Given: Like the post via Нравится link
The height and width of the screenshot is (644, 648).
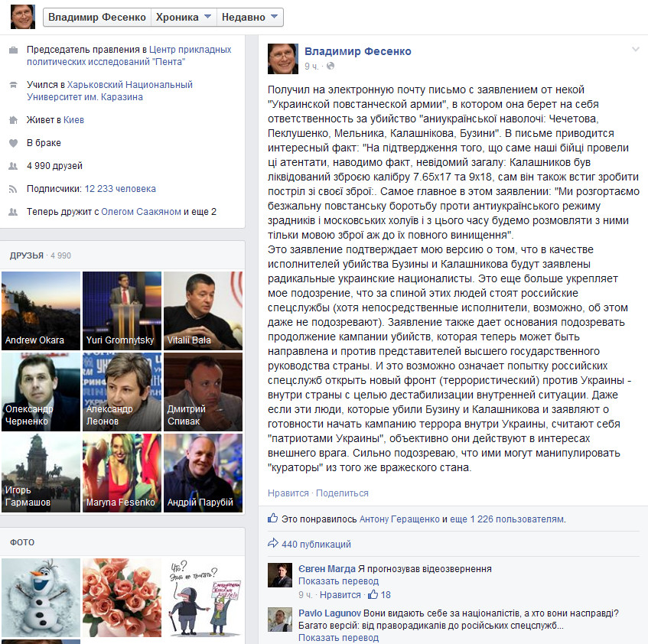Looking at the screenshot, I should click(288, 493).
